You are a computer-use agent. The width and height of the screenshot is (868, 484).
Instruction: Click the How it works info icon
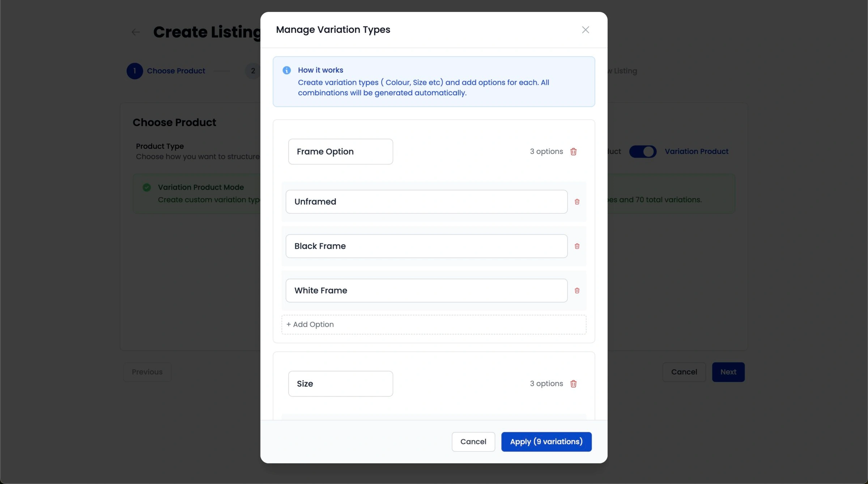pyautogui.click(x=286, y=70)
